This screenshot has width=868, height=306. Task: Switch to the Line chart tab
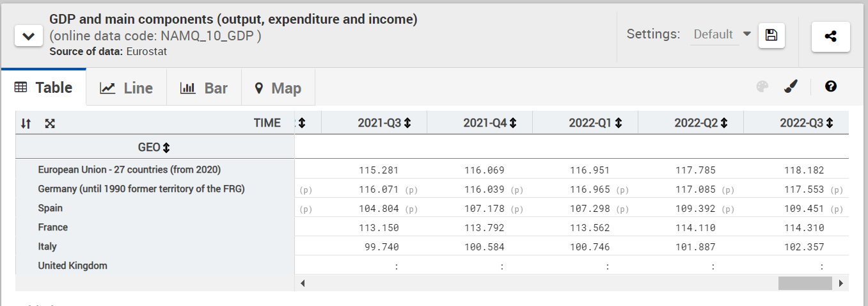click(126, 88)
